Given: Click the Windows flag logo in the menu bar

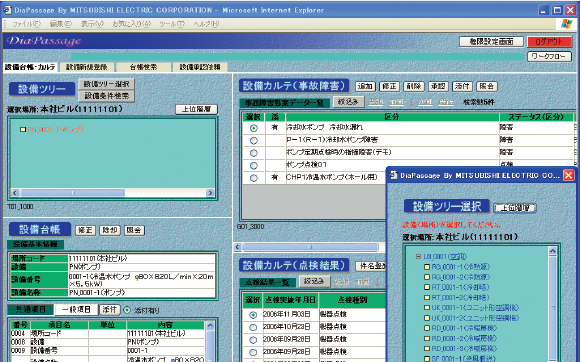Looking at the screenshot, I should coord(566,24).
